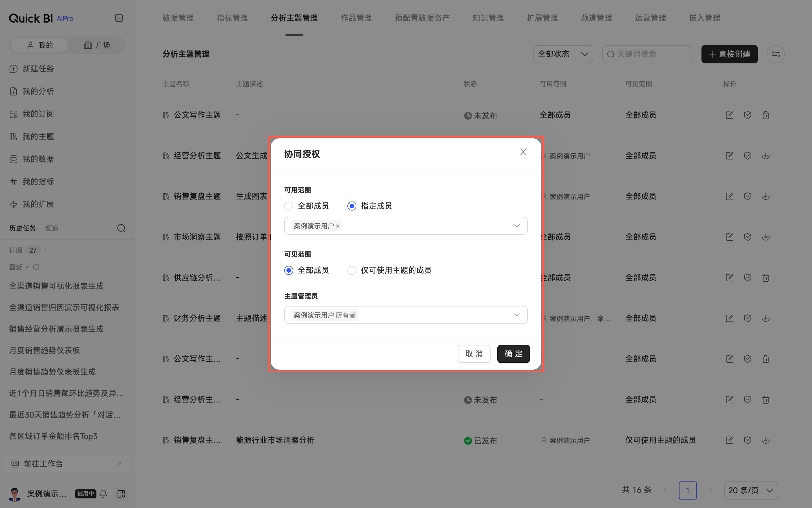
Task: Click shield icon for 市场洞察主题 row
Action: coord(748,237)
